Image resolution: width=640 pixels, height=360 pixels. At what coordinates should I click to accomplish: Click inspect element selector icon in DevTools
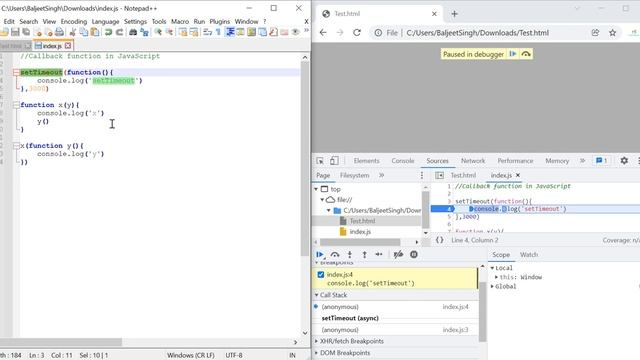pyautogui.click(x=320, y=161)
